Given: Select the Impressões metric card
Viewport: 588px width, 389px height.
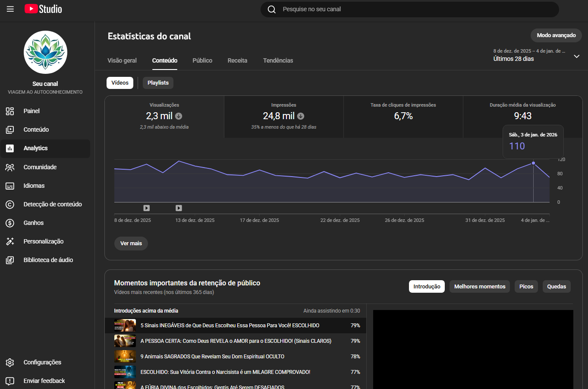Looking at the screenshot, I should coord(284,117).
